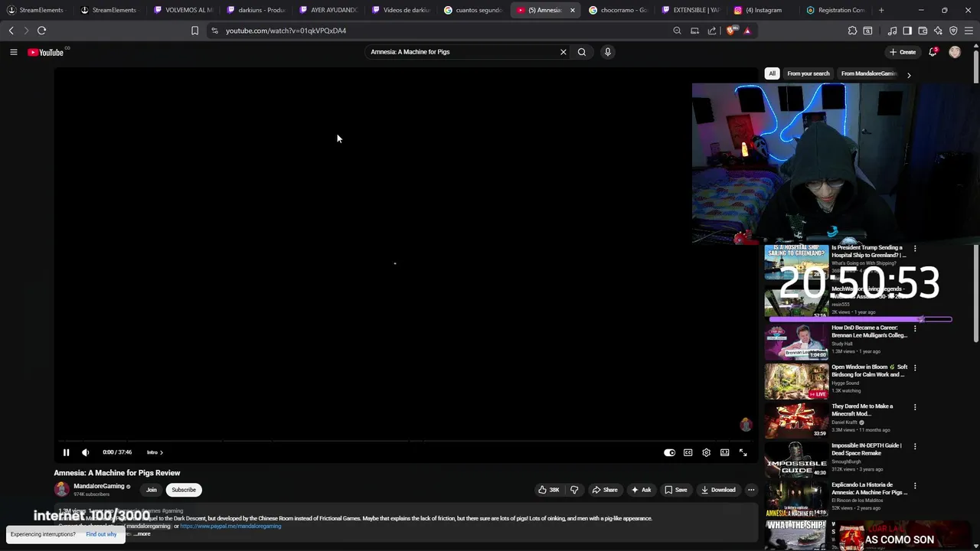Open the paypal.me/mandaloregaming link
This screenshot has width=980, height=551.
[230, 526]
